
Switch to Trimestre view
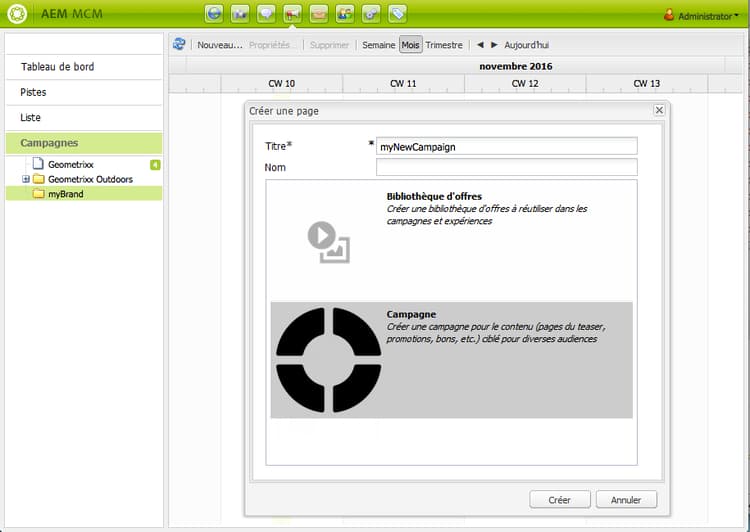(444, 45)
